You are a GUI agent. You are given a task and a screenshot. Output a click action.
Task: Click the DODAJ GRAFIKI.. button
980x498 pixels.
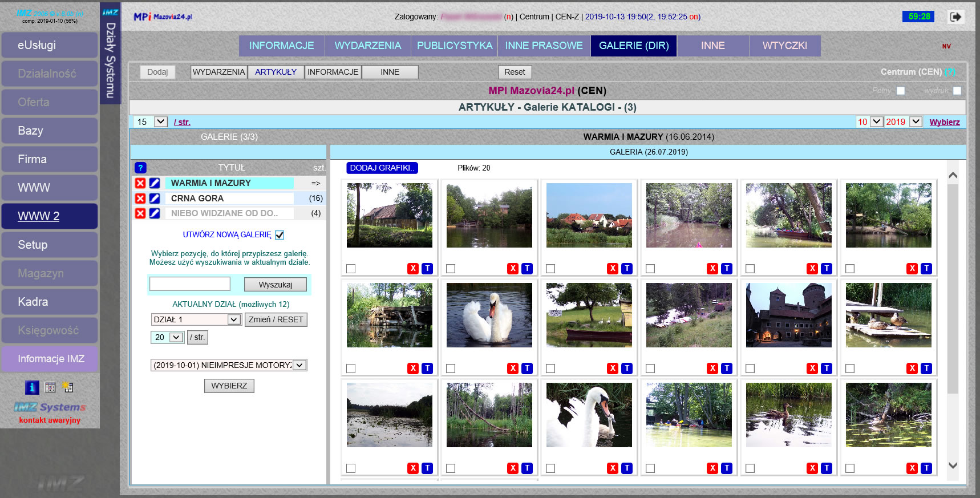[382, 168]
